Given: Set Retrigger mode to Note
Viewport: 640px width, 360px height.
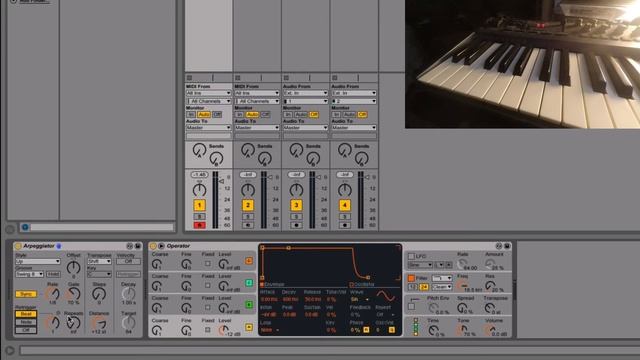Looking at the screenshot, I should [26, 322].
